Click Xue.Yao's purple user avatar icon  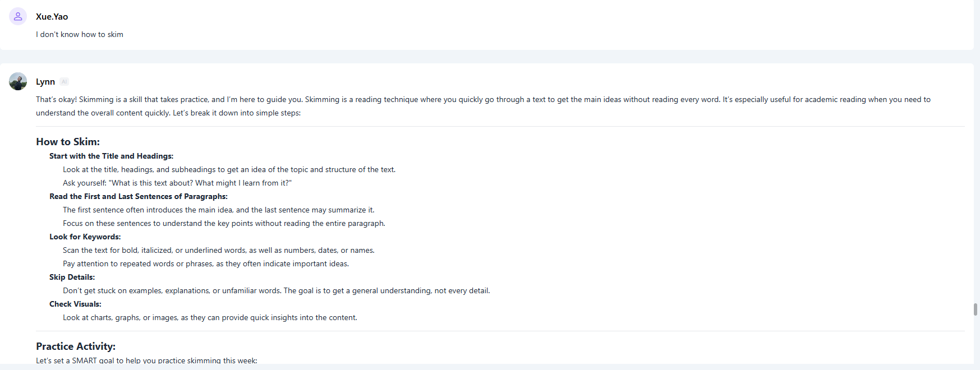point(18,16)
